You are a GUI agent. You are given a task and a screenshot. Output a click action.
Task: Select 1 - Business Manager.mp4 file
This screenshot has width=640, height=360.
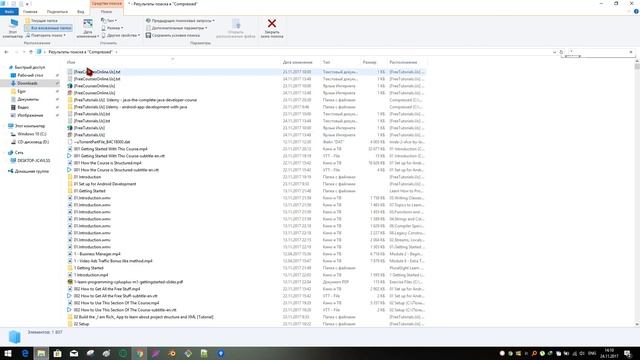(x=97, y=254)
